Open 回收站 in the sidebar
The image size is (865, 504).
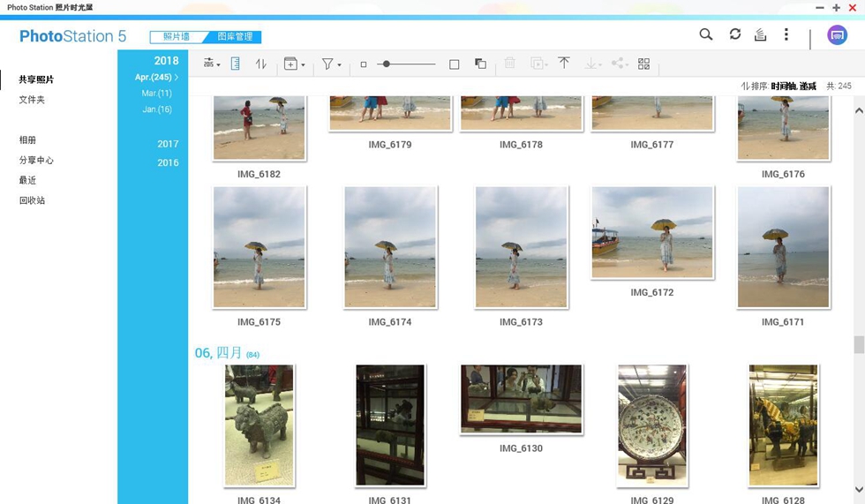[32, 200]
